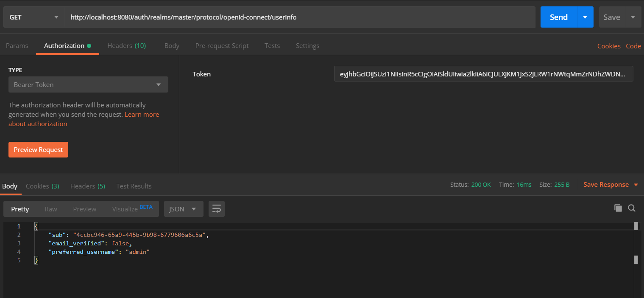This screenshot has width=644, height=298.
Task: Click Learn more about authorization link
Action: (142, 114)
